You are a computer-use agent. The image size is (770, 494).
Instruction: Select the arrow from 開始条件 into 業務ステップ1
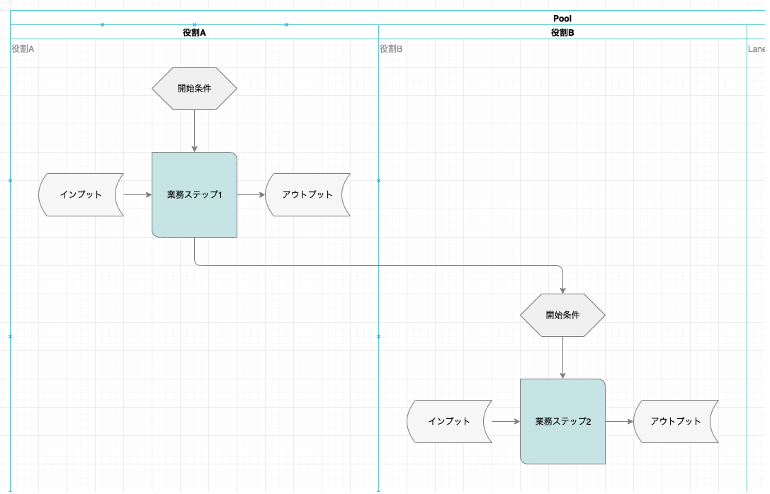coord(194,130)
